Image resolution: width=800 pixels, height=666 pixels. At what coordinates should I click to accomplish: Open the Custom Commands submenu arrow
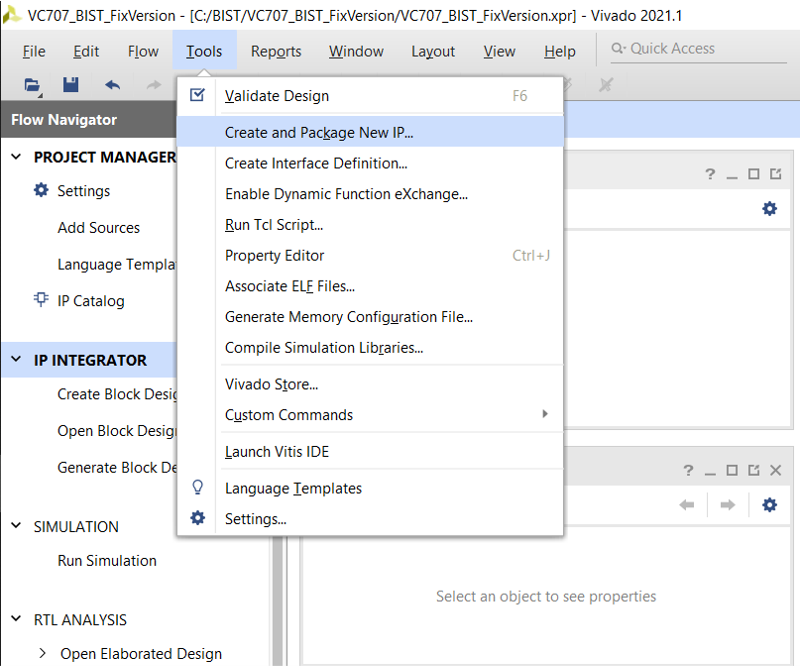tap(545, 414)
